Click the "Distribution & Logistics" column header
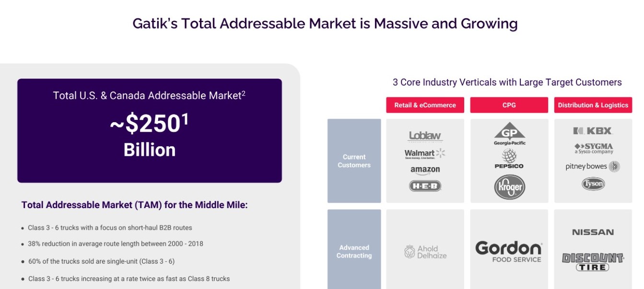Screen dimensions: 644x289 pyautogui.click(x=593, y=105)
